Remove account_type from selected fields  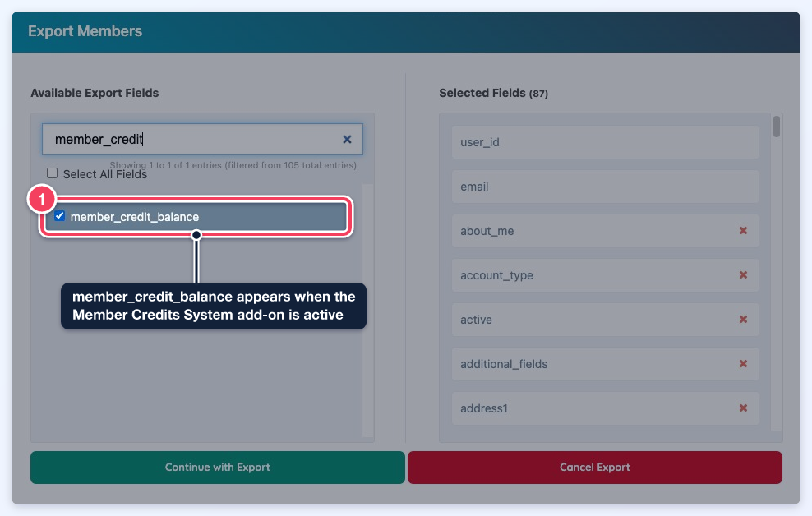click(x=743, y=274)
